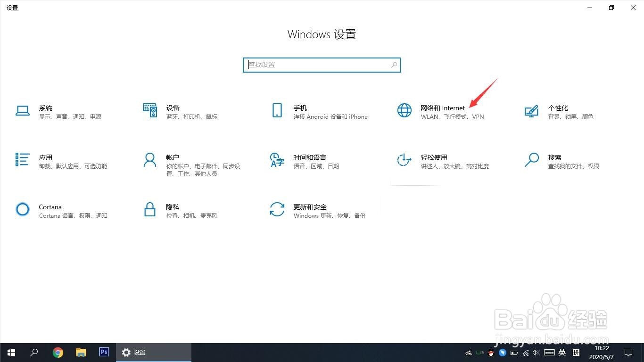Click the 'Windows 设置' page heading

pos(322,34)
